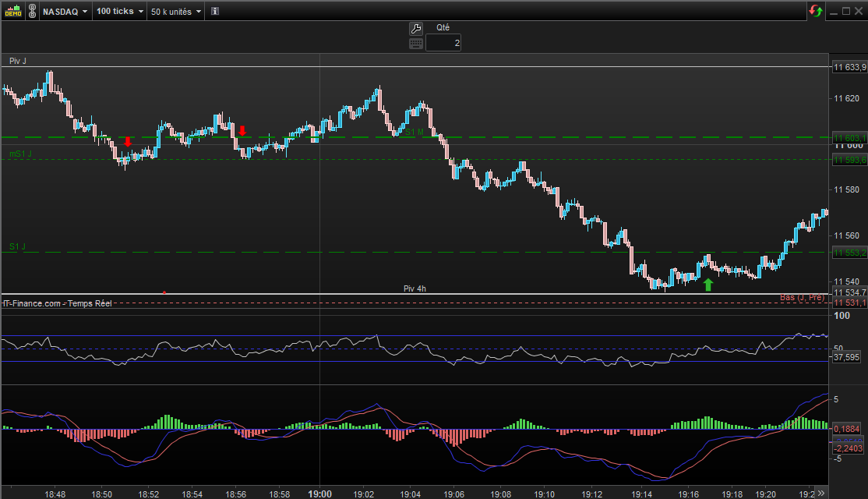Click the Piv J pivot line label
This screenshot has width=868, height=499.
[17, 61]
